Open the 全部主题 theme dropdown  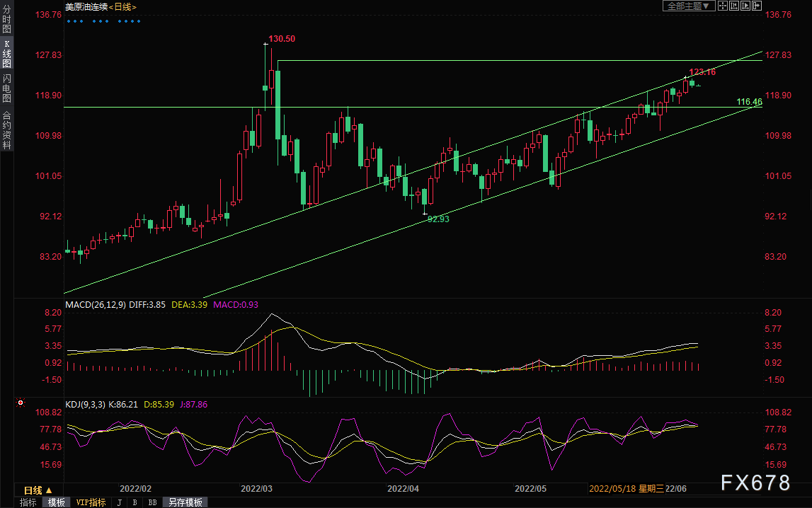pos(689,6)
